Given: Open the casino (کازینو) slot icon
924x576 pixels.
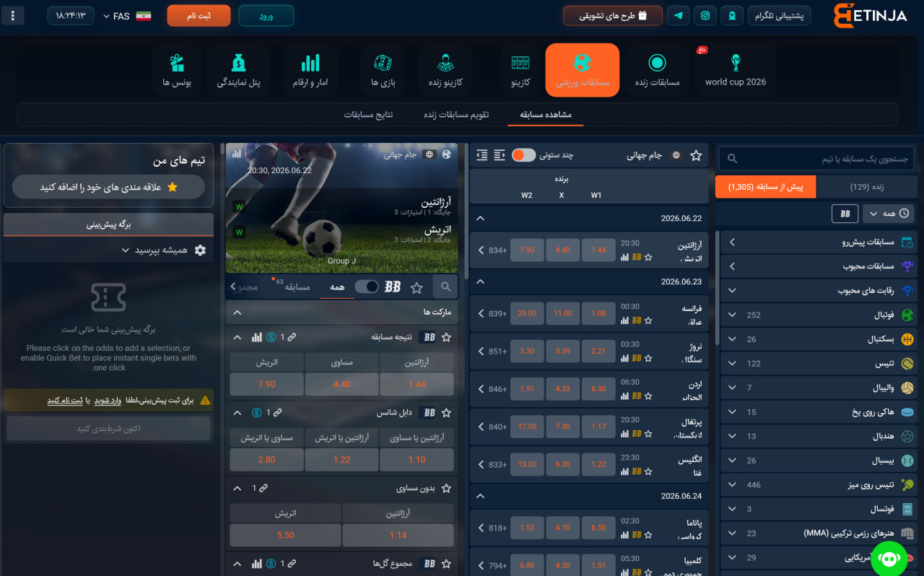Looking at the screenshot, I should (520, 70).
